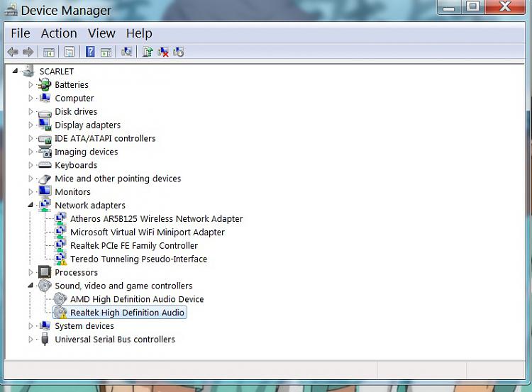Click the System devices icon
This screenshot has width=532, height=392.
coord(45,325)
